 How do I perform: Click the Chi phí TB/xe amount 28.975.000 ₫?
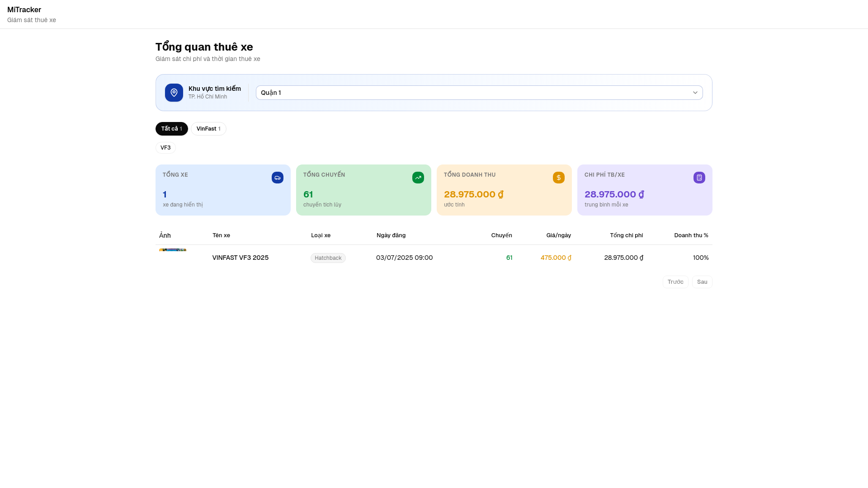coord(614,194)
